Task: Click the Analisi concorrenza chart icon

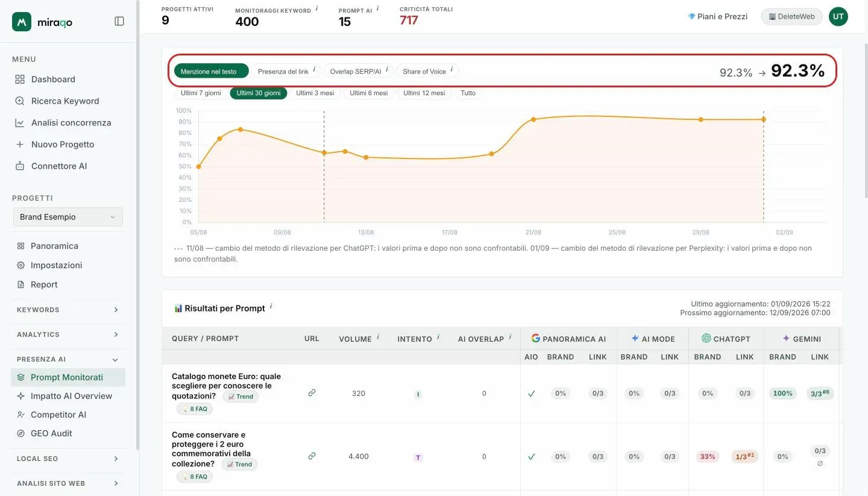Action: click(20, 123)
